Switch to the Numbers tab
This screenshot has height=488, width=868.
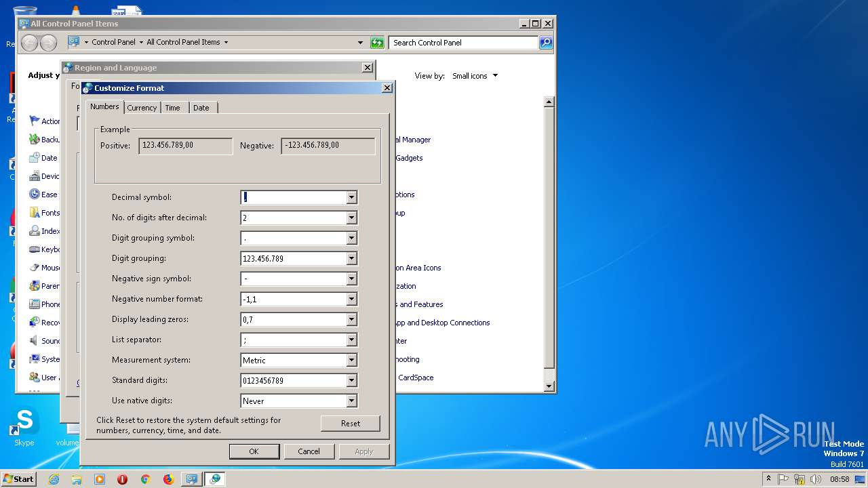coord(104,106)
